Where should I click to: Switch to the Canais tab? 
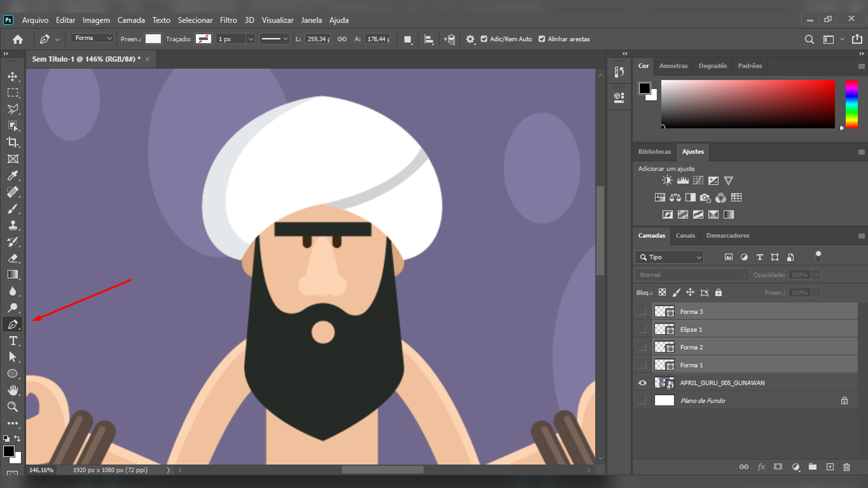click(x=685, y=235)
